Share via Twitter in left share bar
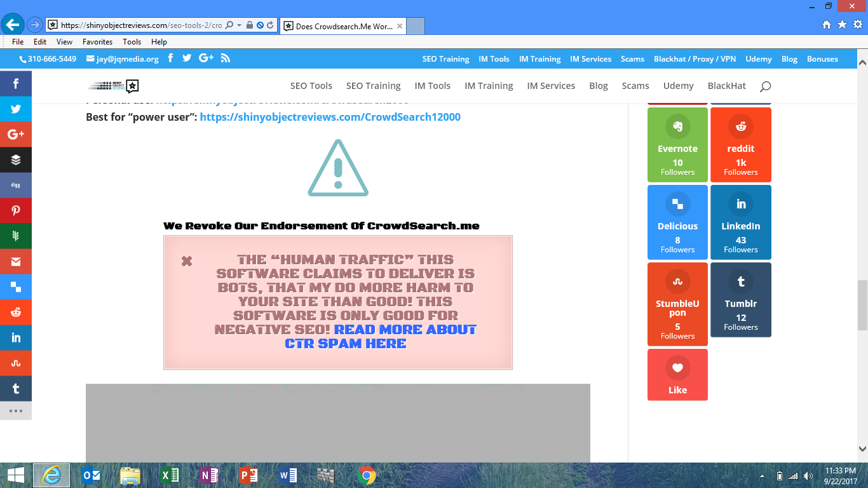 [16, 109]
